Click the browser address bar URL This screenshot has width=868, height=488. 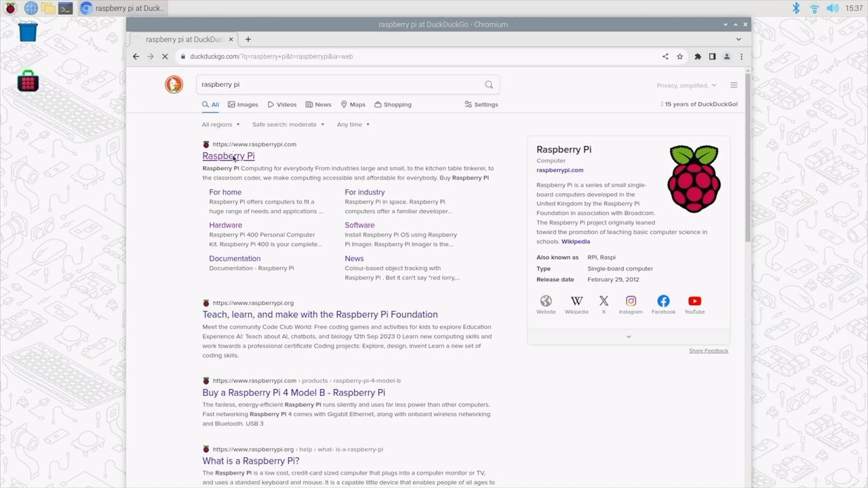click(x=271, y=56)
